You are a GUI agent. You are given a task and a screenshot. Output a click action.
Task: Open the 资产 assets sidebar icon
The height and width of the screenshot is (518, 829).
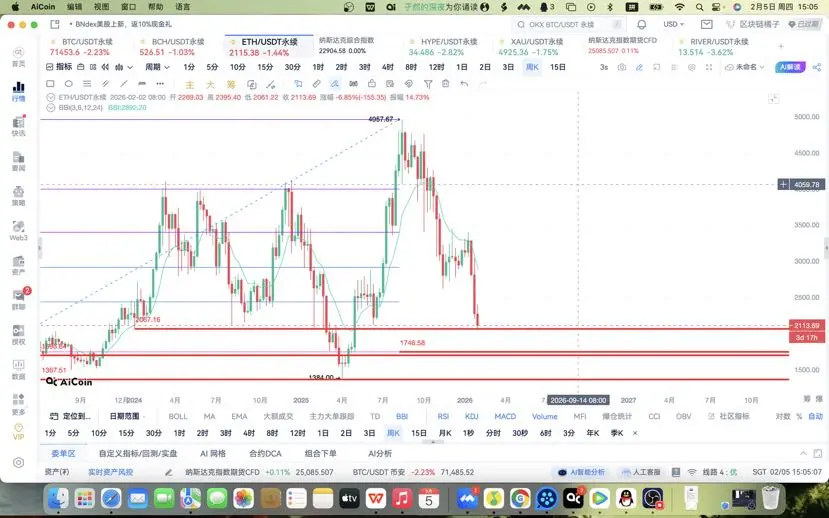click(x=19, y=265)
